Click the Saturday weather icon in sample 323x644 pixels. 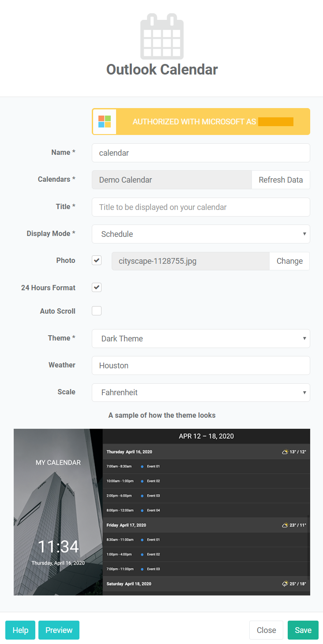[x=285, y=584]
